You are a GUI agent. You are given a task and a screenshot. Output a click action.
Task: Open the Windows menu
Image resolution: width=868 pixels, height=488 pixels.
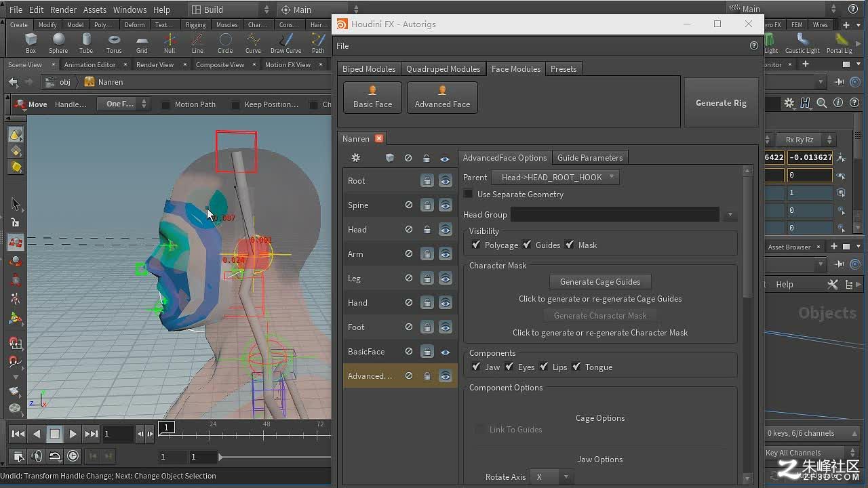[x=130, y=9]
